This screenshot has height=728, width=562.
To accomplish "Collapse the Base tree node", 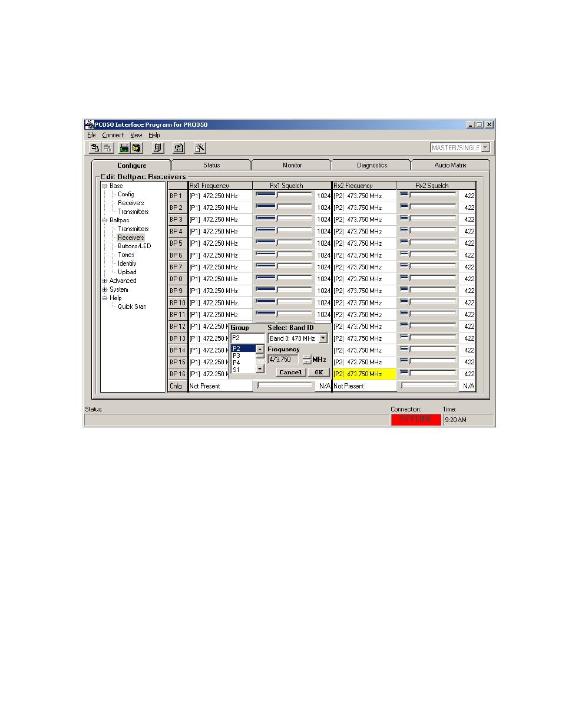I will 105,186.
